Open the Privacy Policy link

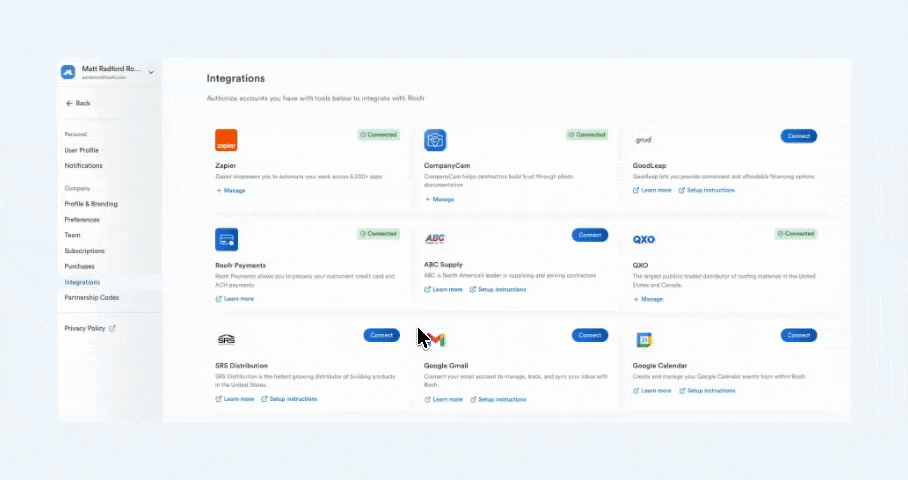tap(85, 328)
